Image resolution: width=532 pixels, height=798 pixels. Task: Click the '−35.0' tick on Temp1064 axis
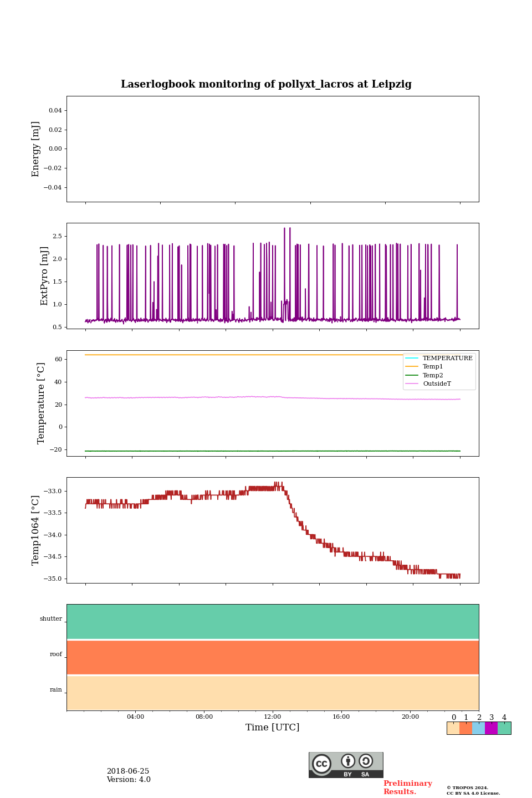tap(53, 579)
